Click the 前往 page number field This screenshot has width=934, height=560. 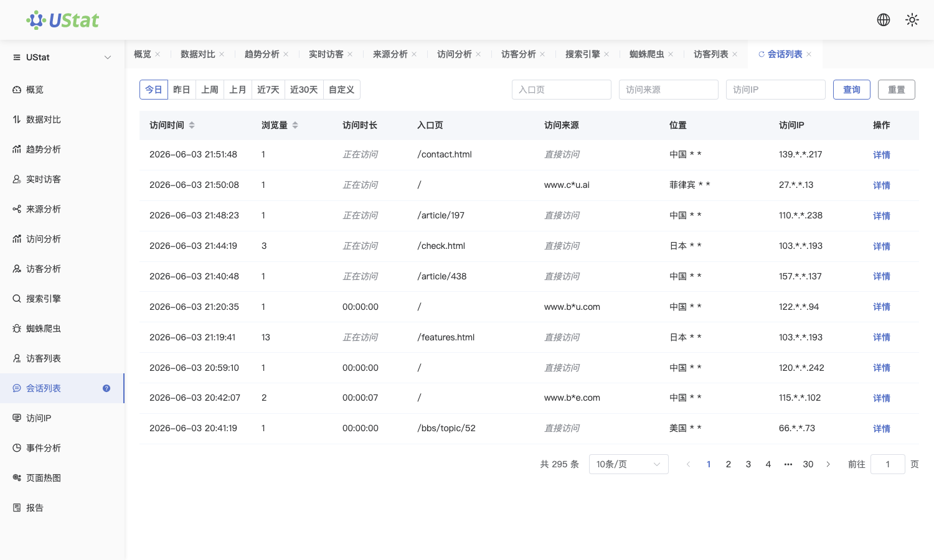click(x=888, y=464)
